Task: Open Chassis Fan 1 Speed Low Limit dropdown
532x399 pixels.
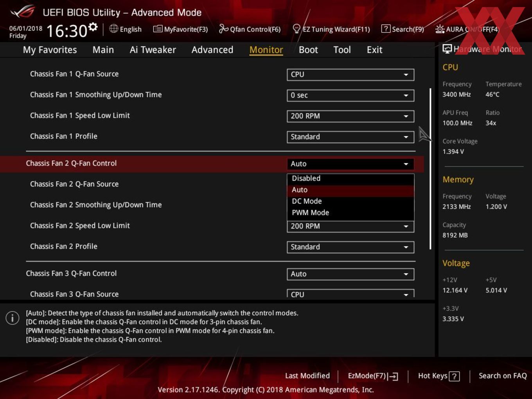Action: (350, 116)
